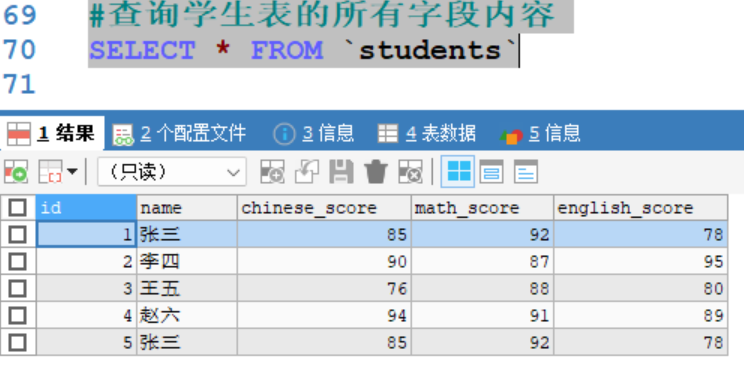The height and width of the screenshot is (369, 744).
Task: Select the english_score cell 89
Action: [641, 315]
